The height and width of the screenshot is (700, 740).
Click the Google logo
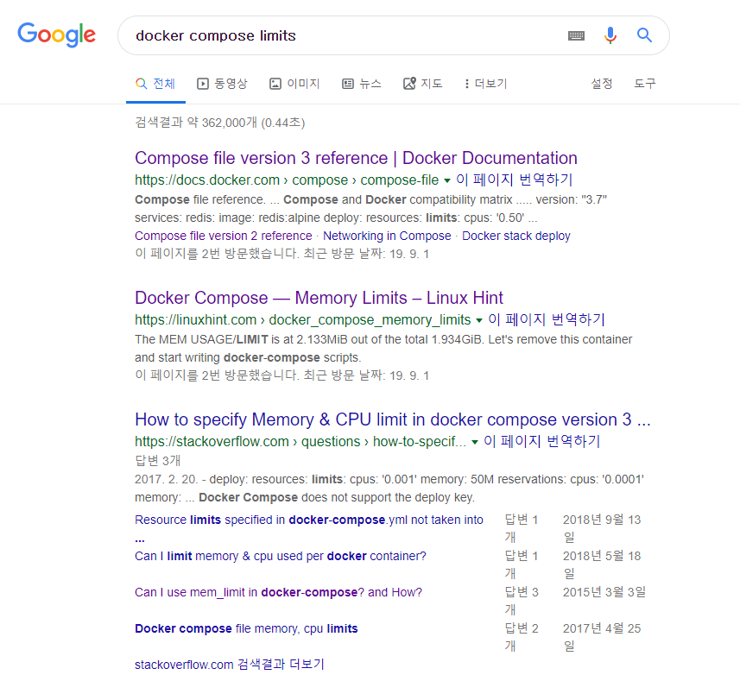coord(57,35)
